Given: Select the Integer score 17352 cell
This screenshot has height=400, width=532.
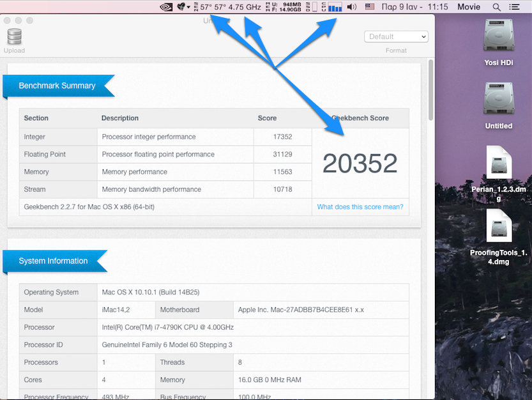Looking at the screenshot, I should [x=283, y=137].
